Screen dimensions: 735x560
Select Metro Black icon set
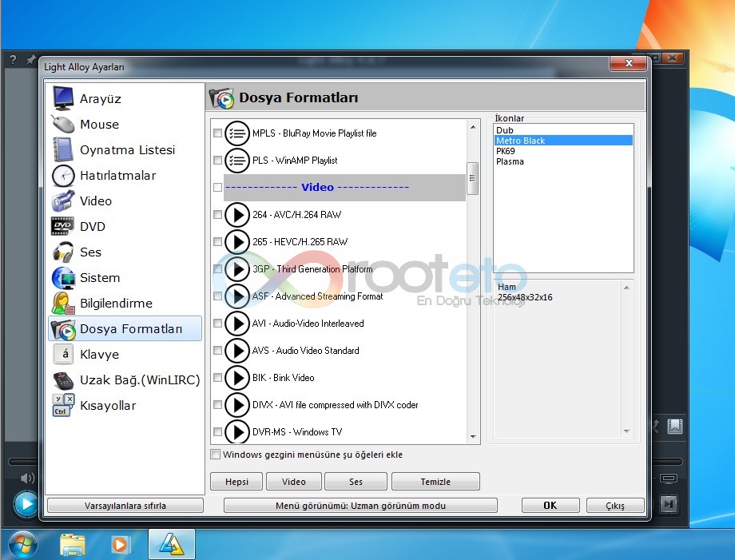563,140
